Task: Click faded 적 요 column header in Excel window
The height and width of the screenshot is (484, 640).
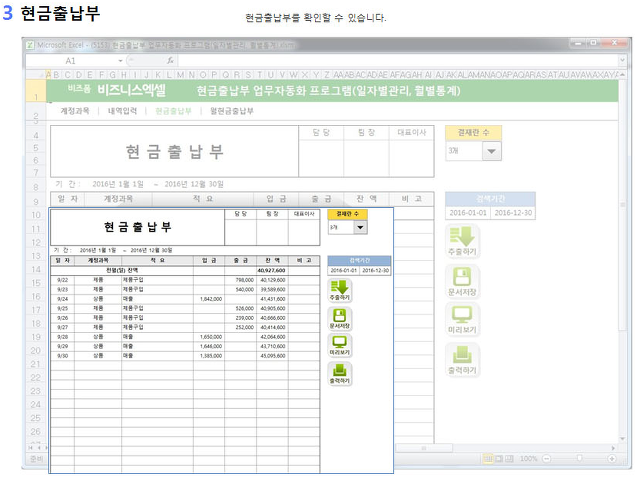Action: pos(203,199)
